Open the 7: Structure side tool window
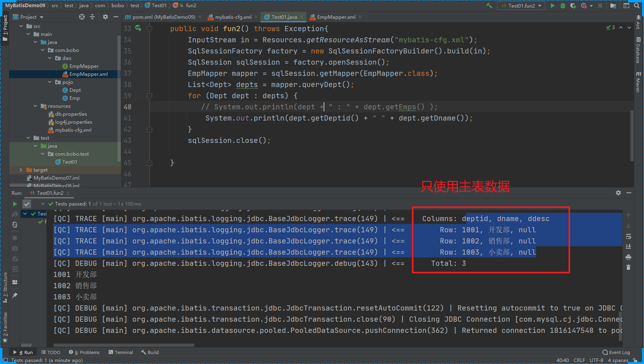 (x=5, y=287)
